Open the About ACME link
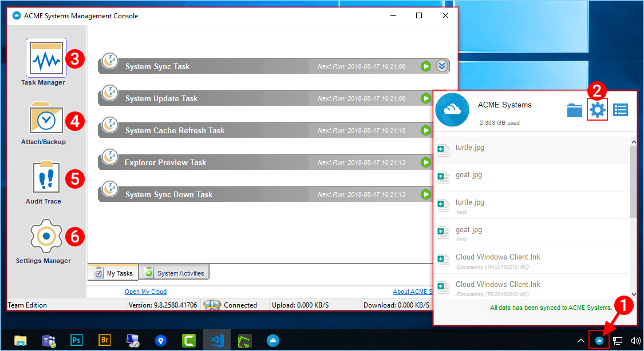 click(412, 292)
